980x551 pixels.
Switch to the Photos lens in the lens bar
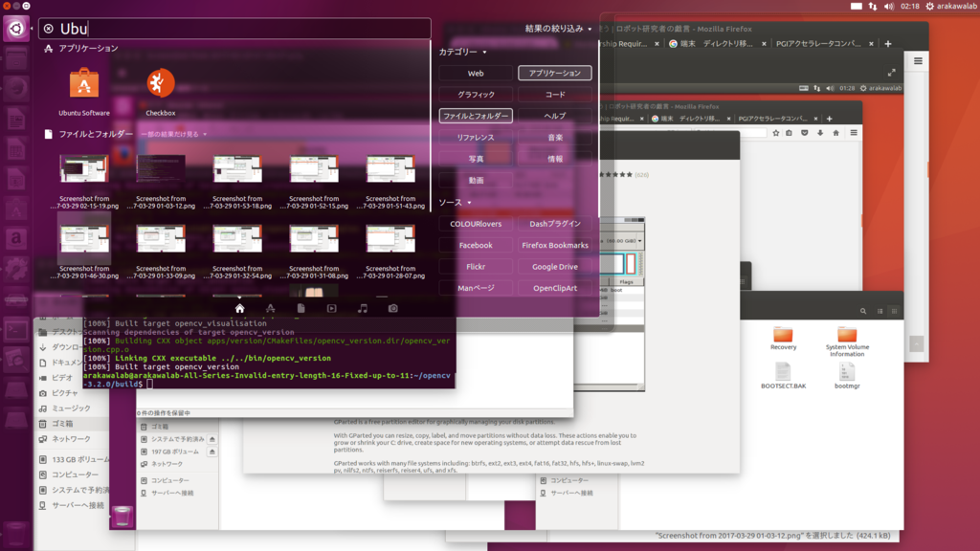pos(393,309)
